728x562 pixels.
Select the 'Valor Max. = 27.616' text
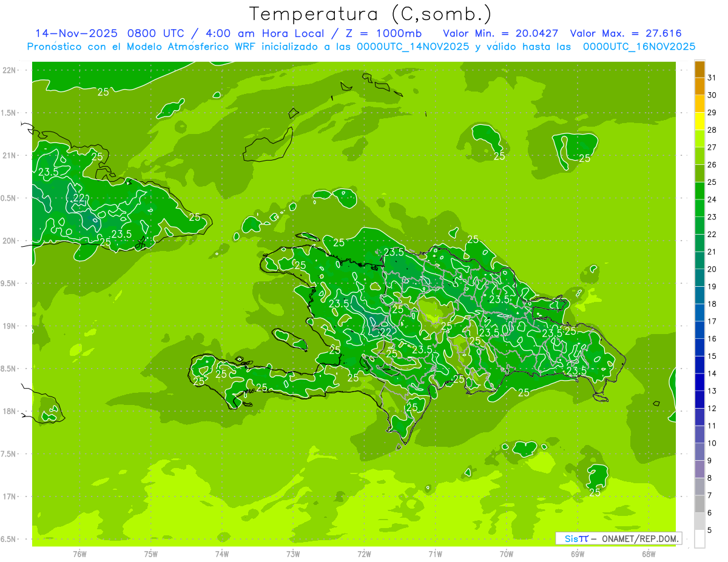click(625, 33)
